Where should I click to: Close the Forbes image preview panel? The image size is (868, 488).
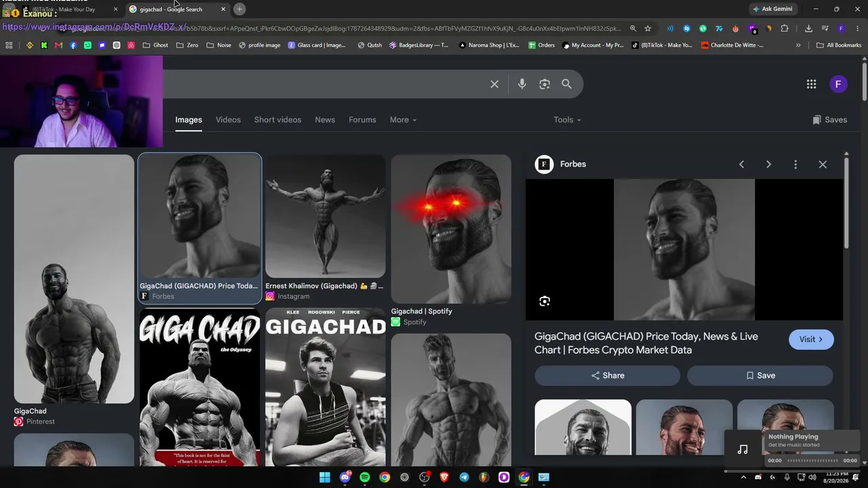[x=823, y=164]
